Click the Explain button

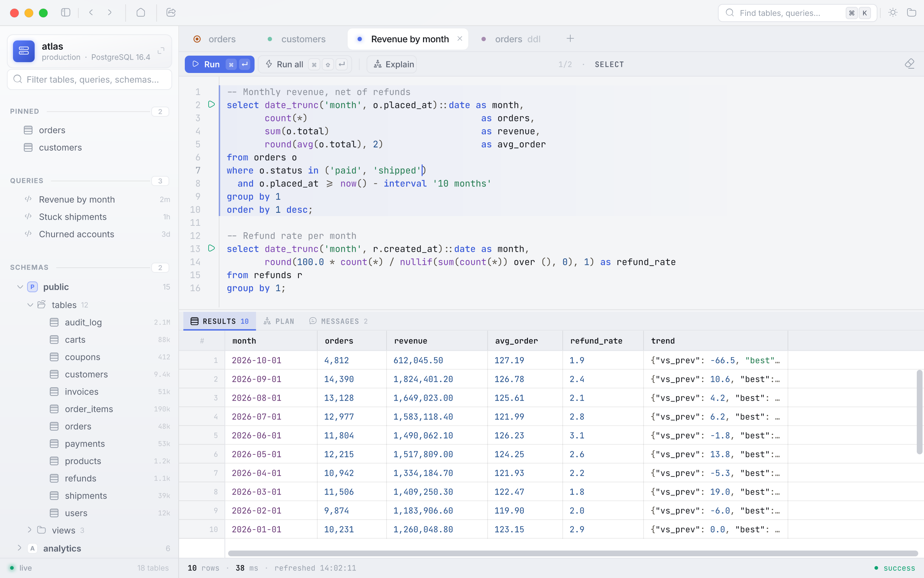(x=392, y=64)
